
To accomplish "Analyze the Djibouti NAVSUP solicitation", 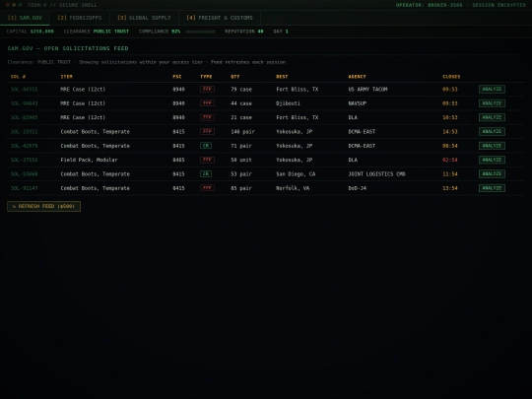I will pyautogui.click(x=492, y=103).
